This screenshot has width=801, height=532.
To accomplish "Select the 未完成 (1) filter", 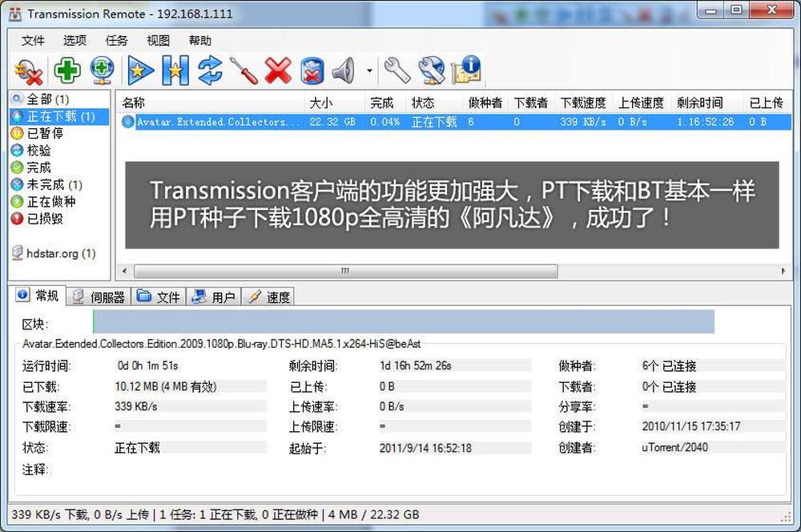I will (x=54, y=184).
